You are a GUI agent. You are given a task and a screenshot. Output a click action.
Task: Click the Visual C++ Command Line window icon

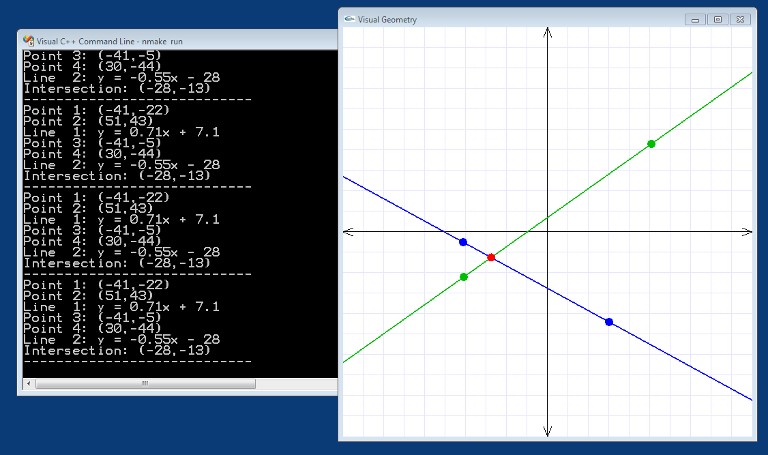pyautogui.click(x=28, y=41)
